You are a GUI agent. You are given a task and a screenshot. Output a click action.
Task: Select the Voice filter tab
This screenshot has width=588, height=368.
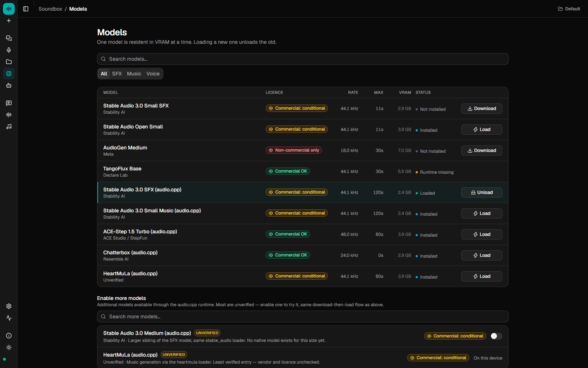tap(153, 74)
